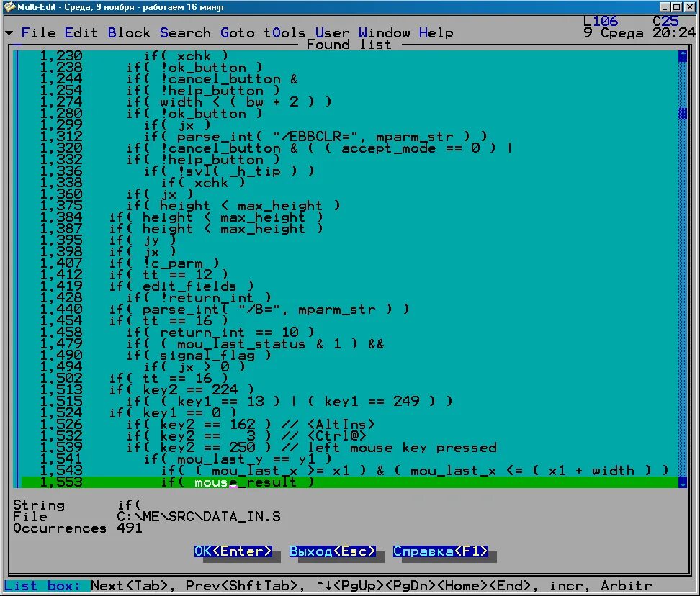
Task: Open the User menu
Action: 333,33
